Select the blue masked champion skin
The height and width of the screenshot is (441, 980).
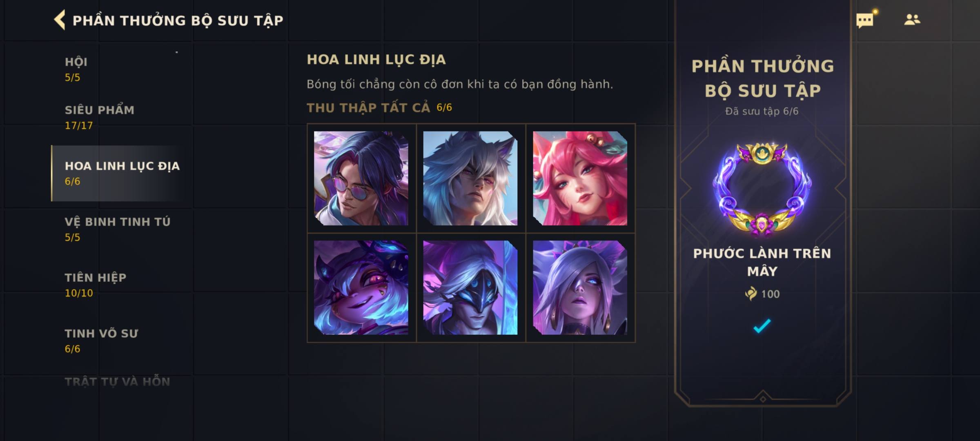(470, 287)
